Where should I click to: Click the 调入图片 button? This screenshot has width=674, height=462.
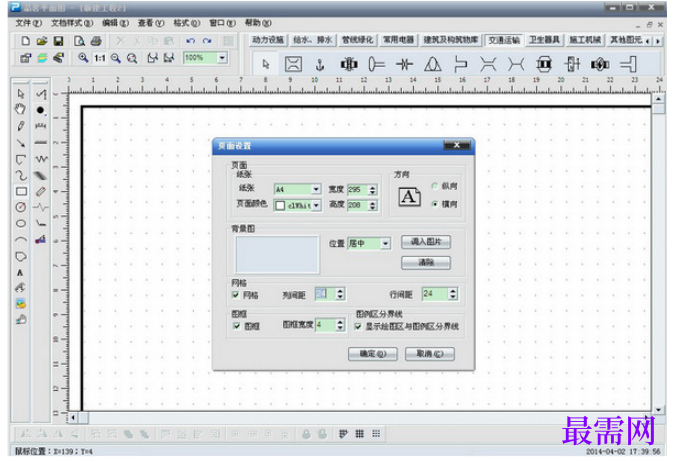click(x=426, y=242)
